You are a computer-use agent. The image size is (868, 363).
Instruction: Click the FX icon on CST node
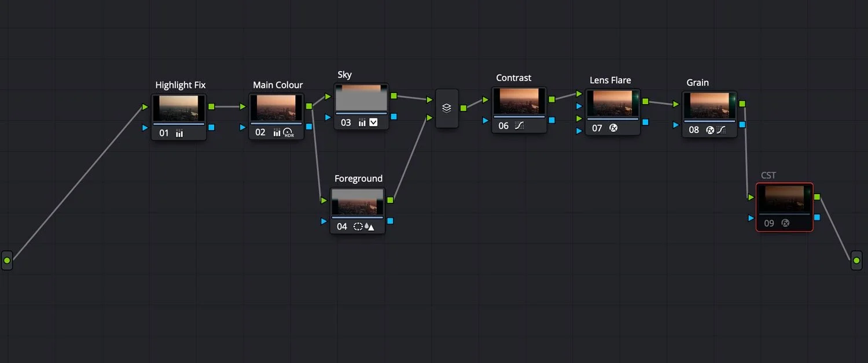point(785,223)
